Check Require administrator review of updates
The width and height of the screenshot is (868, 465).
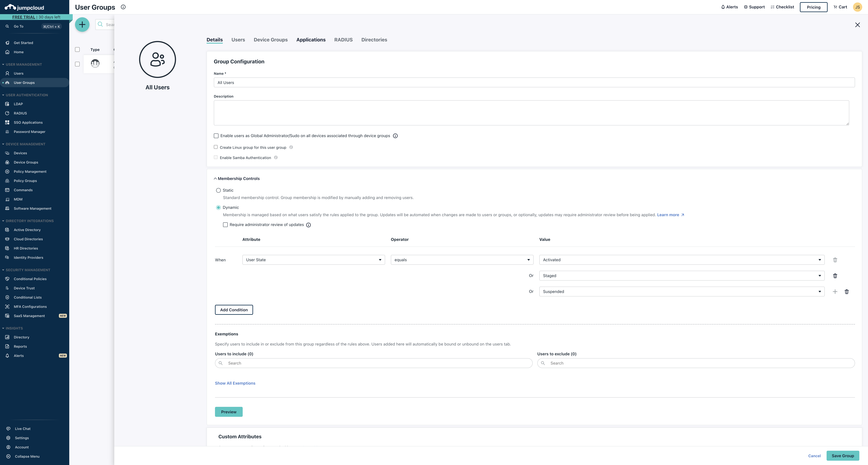(225, 225)
